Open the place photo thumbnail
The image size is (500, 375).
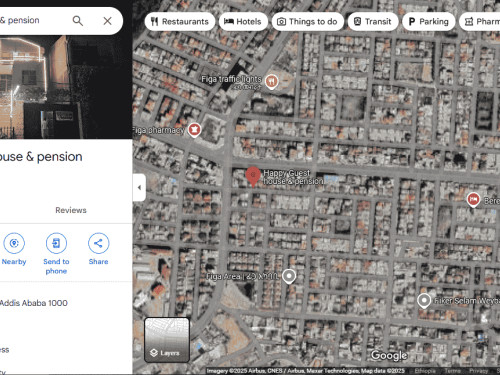tap(66, 87)
